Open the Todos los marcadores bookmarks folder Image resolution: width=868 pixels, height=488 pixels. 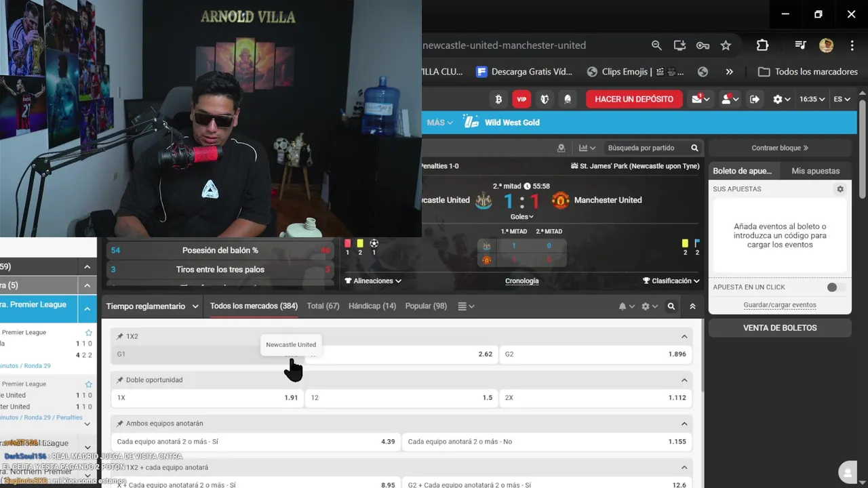pyautogui.click(x=808, y=72)
